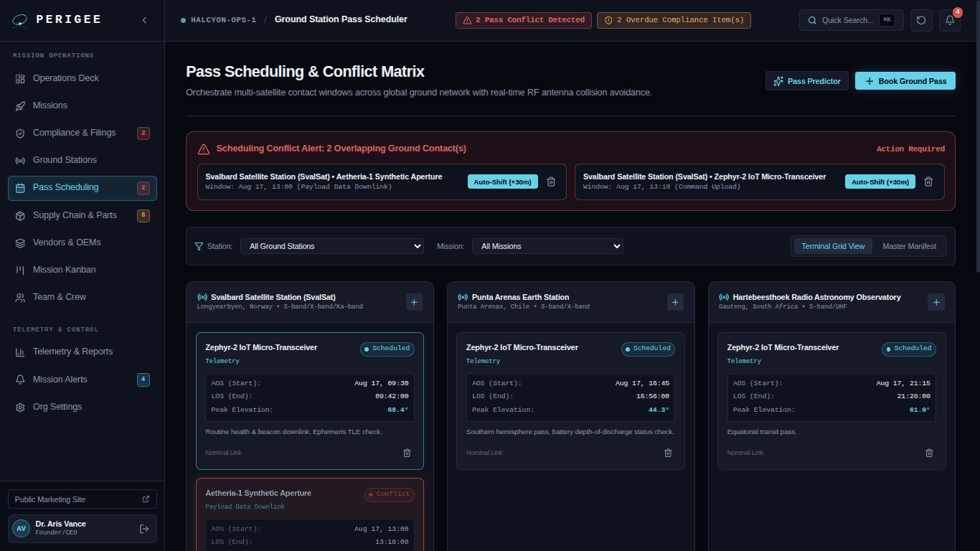Auto-Shift the Zephyr-2 Command Upload conflict
The width and height of the screenshot is (980, 551).
[x=880, y=182]
